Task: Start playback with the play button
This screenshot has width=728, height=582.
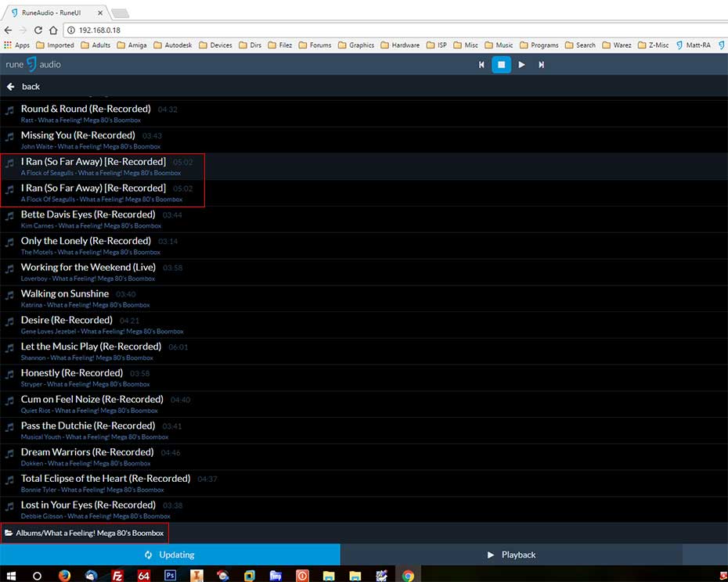Action: [521, 64]
